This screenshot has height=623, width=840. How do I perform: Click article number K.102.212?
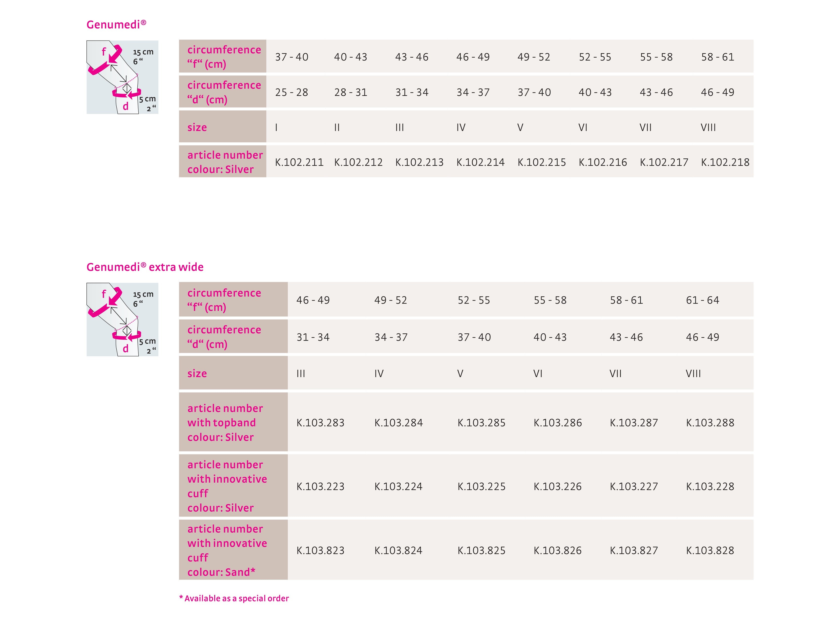click(x=358, y=162)
